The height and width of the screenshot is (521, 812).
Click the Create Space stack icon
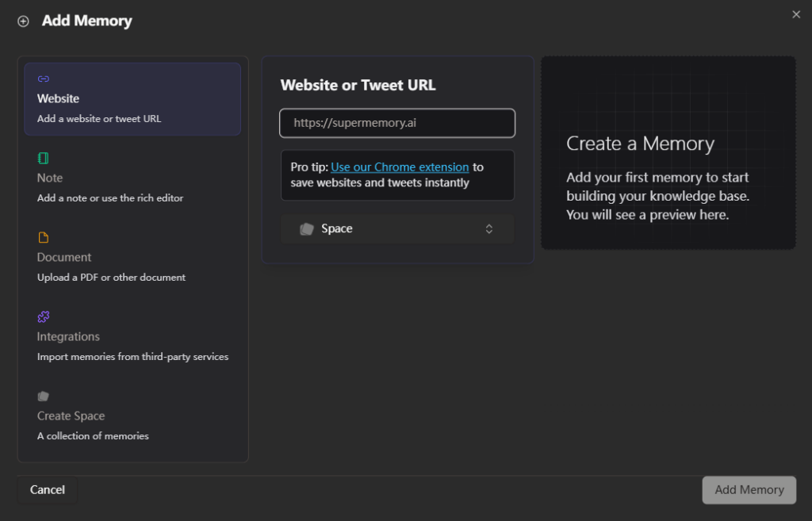pos(44,396)
